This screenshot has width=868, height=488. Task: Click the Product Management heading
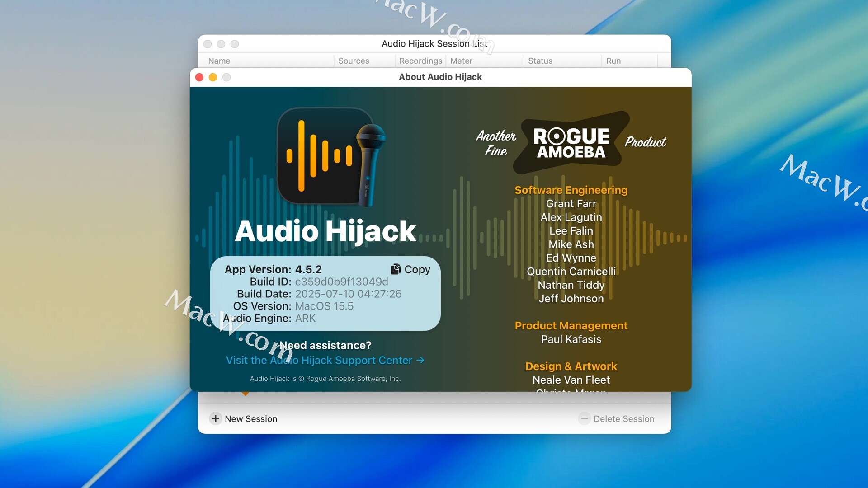click(x=571, y=326)
